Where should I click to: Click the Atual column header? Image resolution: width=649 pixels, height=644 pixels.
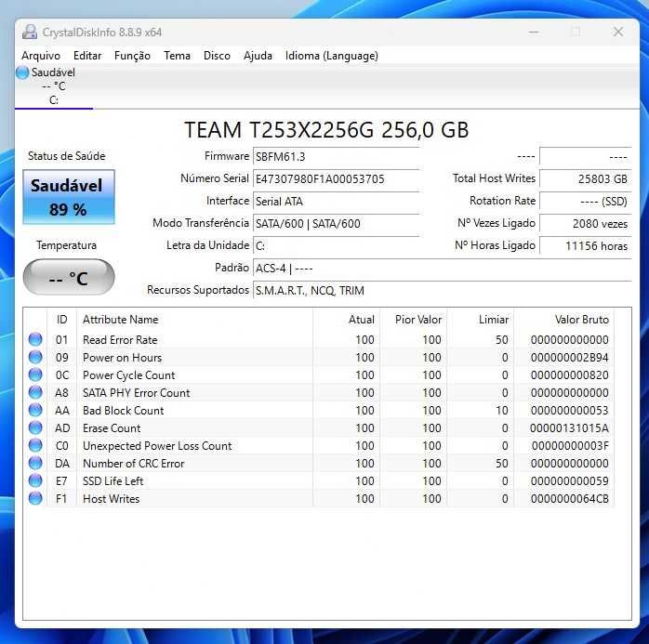coord(347,320)
